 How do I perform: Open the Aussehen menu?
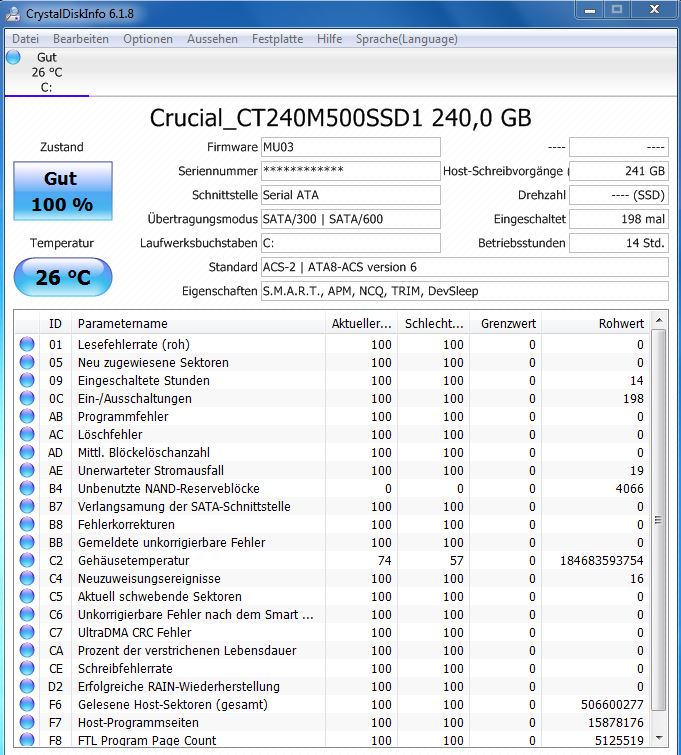212,39
